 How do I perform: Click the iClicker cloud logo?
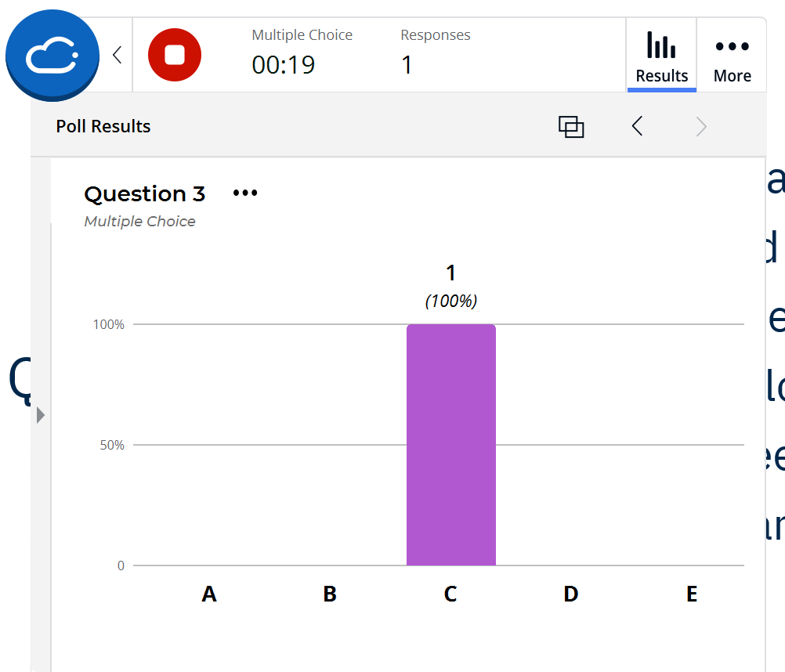pyautogui.click(x=52, y=55)
